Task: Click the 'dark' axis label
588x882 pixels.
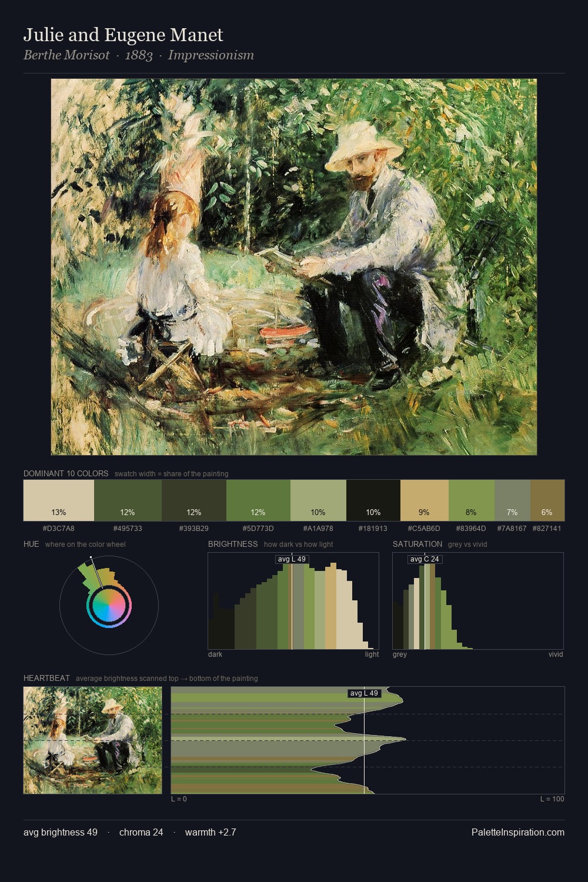Action: (x=215, y=654)
